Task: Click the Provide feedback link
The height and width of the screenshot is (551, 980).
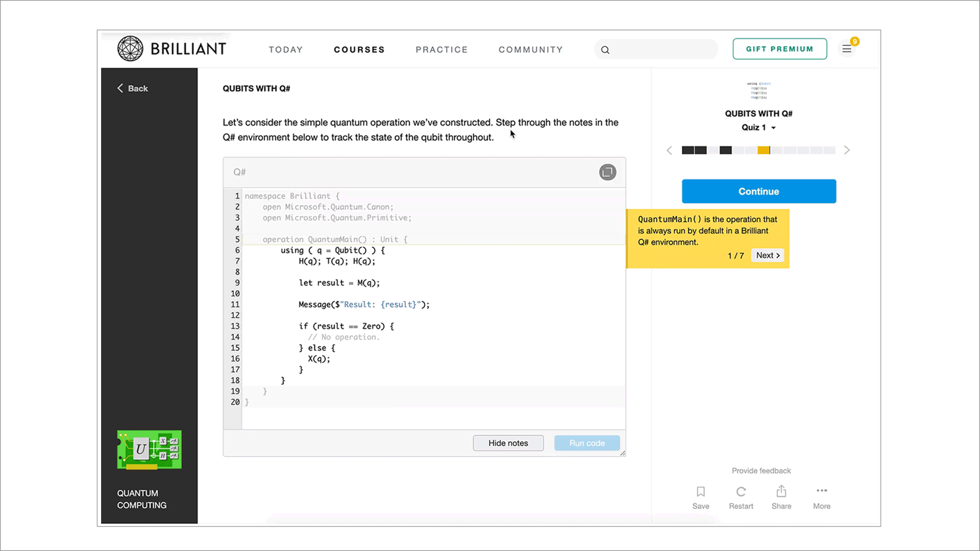Action: coord(761,470)
